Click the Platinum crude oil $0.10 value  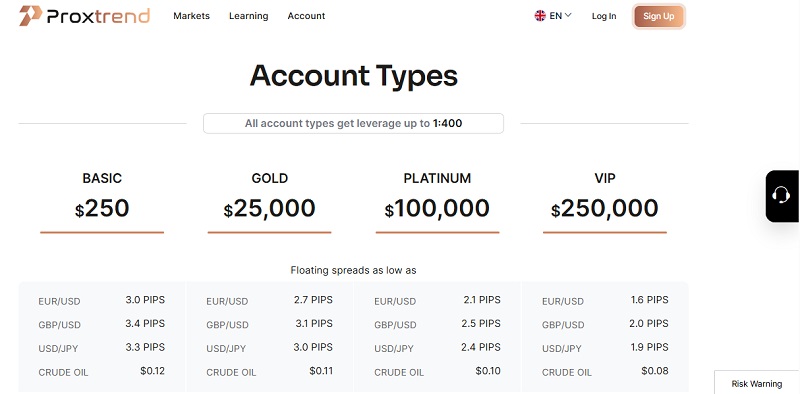pos(488,371)
